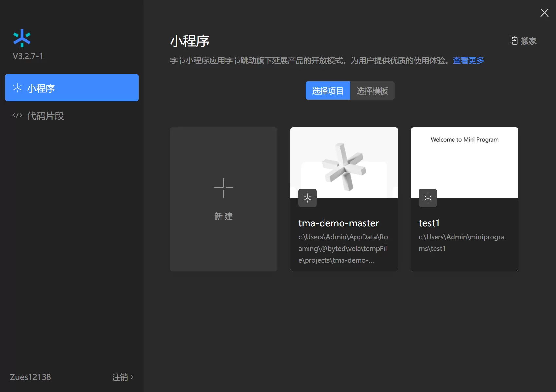Open 查看更多 to learn more

pyautogui.click(x=468, y=60)
